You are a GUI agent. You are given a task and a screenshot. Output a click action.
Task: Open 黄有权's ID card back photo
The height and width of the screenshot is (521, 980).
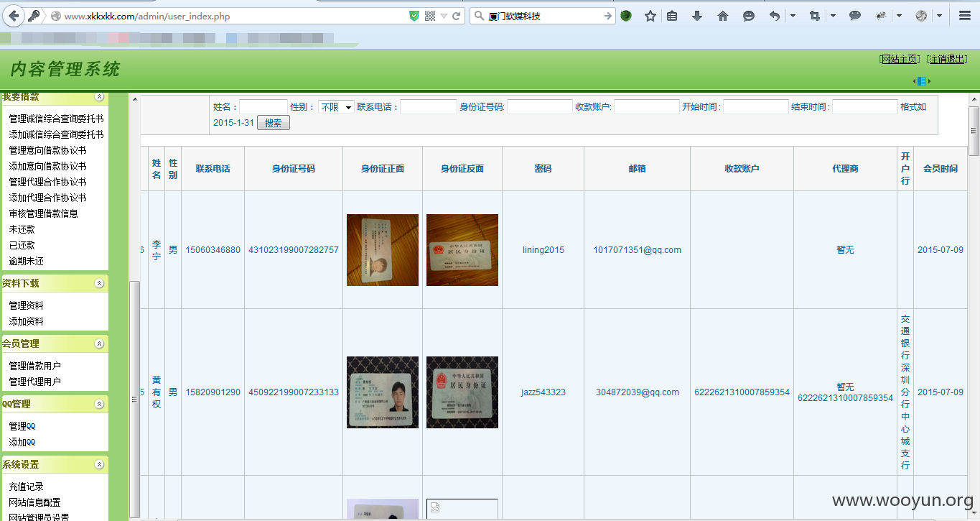pyautogui.click(x=462, y=392)
